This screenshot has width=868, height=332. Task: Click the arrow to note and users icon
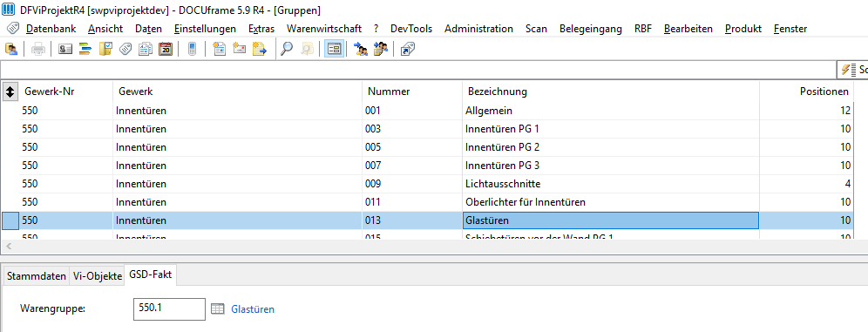click(381, 50)
